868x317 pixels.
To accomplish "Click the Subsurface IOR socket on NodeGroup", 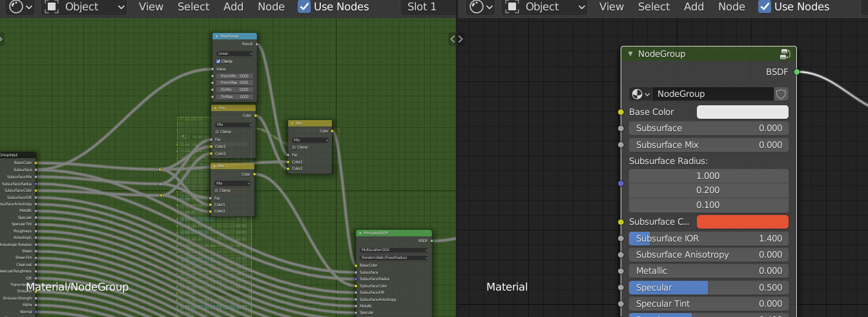I will tap(621, 238).
